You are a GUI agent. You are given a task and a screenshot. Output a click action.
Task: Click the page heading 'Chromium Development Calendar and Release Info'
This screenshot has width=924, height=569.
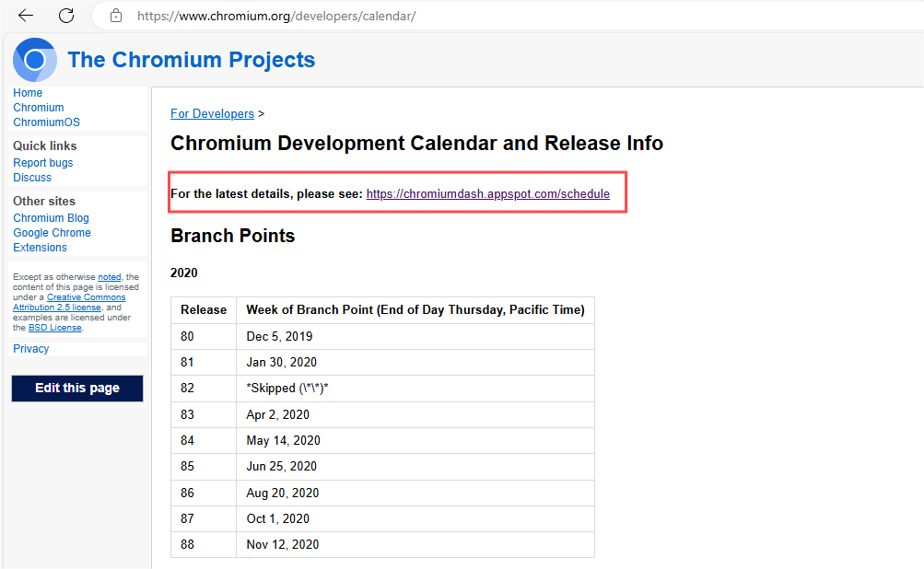point(416,143)
